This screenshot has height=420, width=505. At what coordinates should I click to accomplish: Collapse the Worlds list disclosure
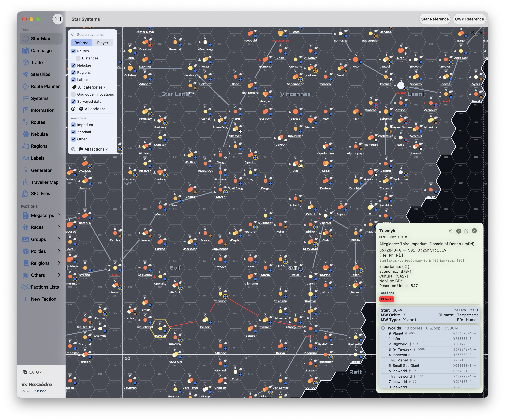383,328
